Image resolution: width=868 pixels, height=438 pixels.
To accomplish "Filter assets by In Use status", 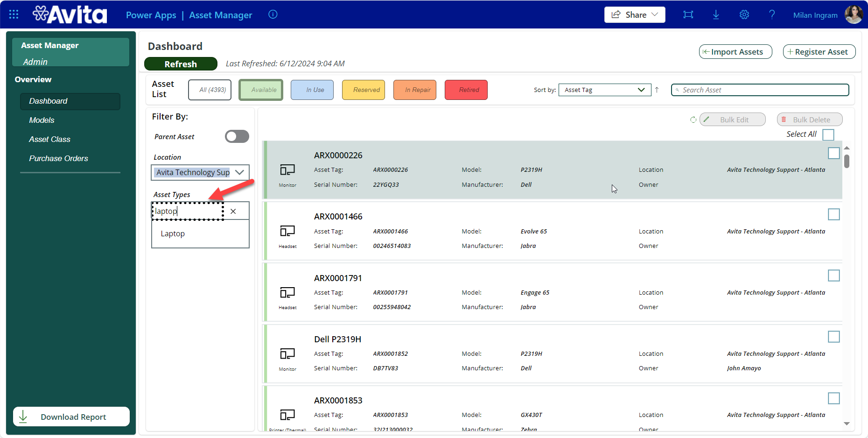I will tap(312, 90).
